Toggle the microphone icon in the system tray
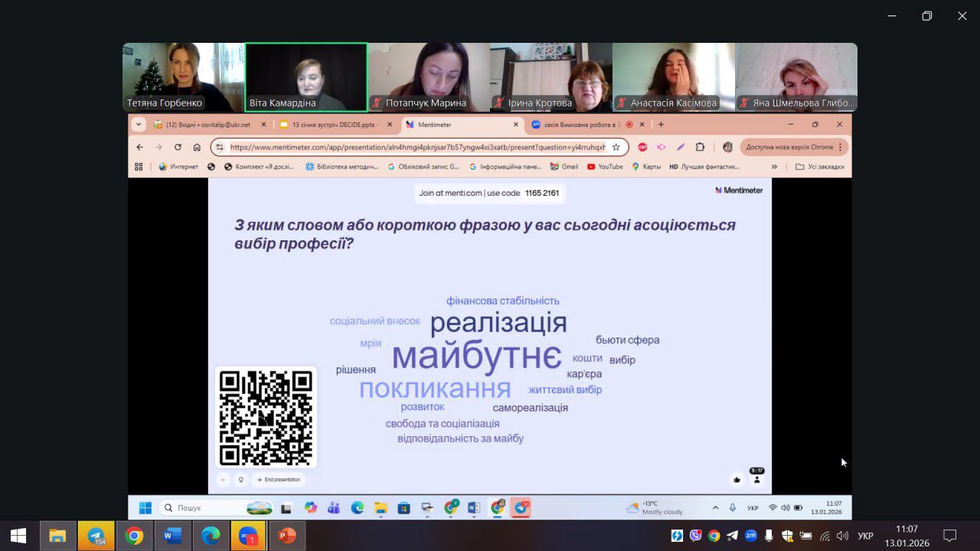Screen dimensions: 980x551 click(x=733, y=507)
